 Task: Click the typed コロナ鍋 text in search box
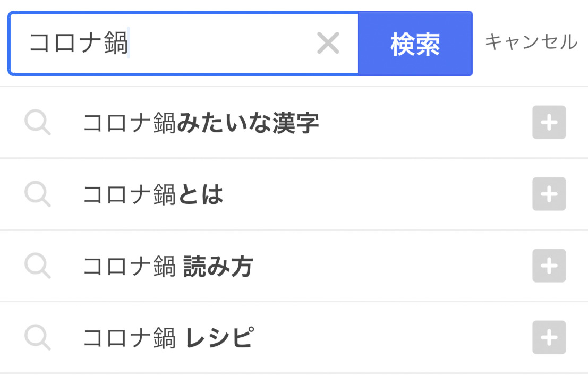[79, 43]
